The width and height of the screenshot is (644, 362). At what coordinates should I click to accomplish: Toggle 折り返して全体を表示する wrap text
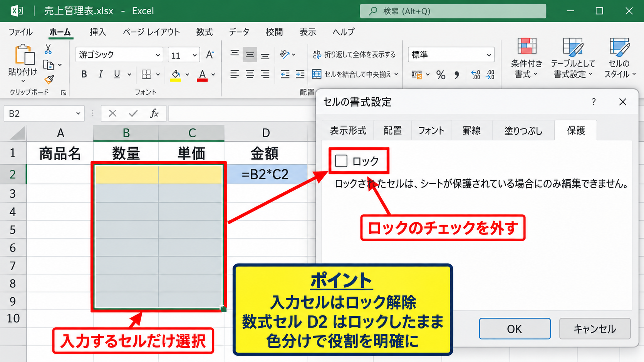[x=354, y=55]
